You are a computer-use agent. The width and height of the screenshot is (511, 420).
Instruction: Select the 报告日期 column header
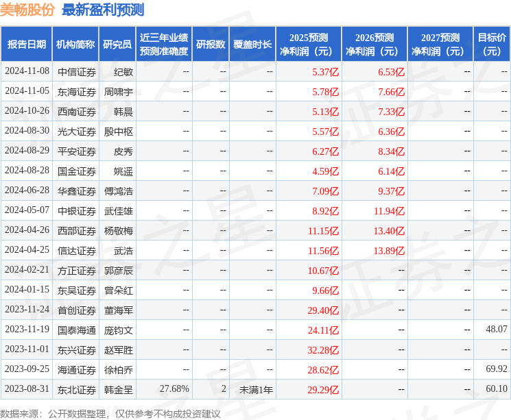coord(27,44)
